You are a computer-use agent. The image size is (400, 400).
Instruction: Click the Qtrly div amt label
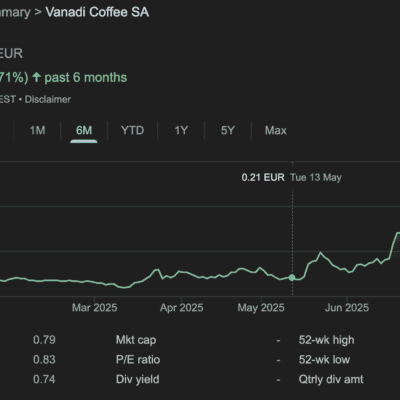(x=331, y=380)
